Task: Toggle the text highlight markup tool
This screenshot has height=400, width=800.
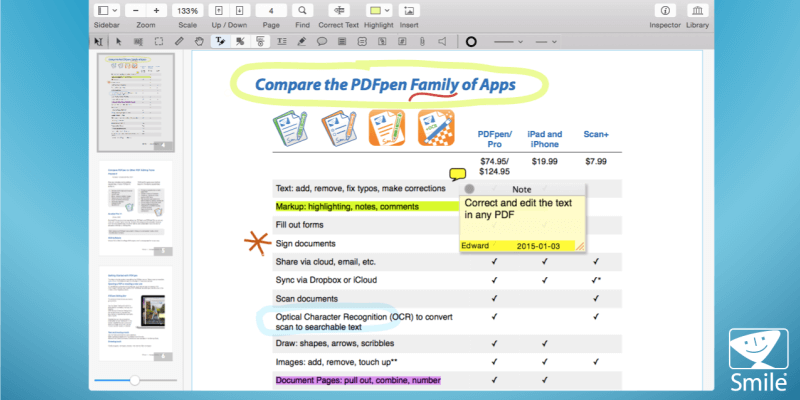Action: pyautogui.click(x=220, y=42)
